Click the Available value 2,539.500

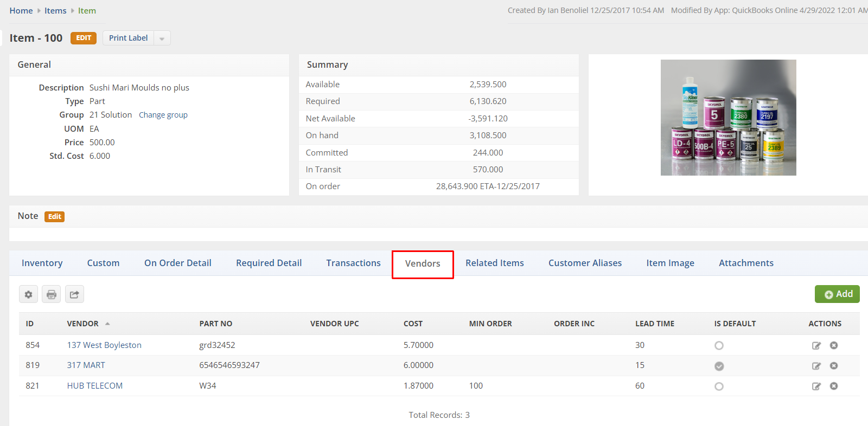[488, 85]
